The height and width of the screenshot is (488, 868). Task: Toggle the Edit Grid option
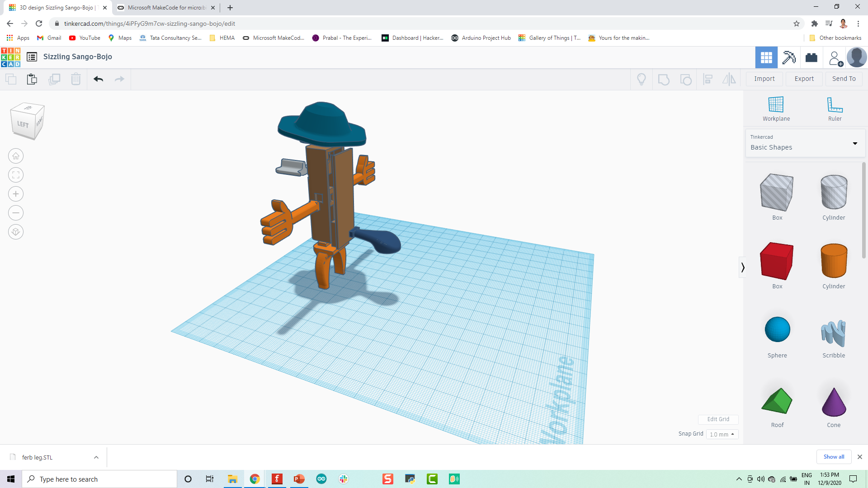(718, 419)
